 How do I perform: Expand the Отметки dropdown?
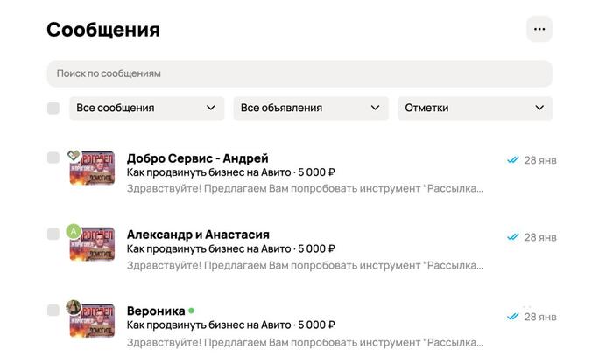475,108
